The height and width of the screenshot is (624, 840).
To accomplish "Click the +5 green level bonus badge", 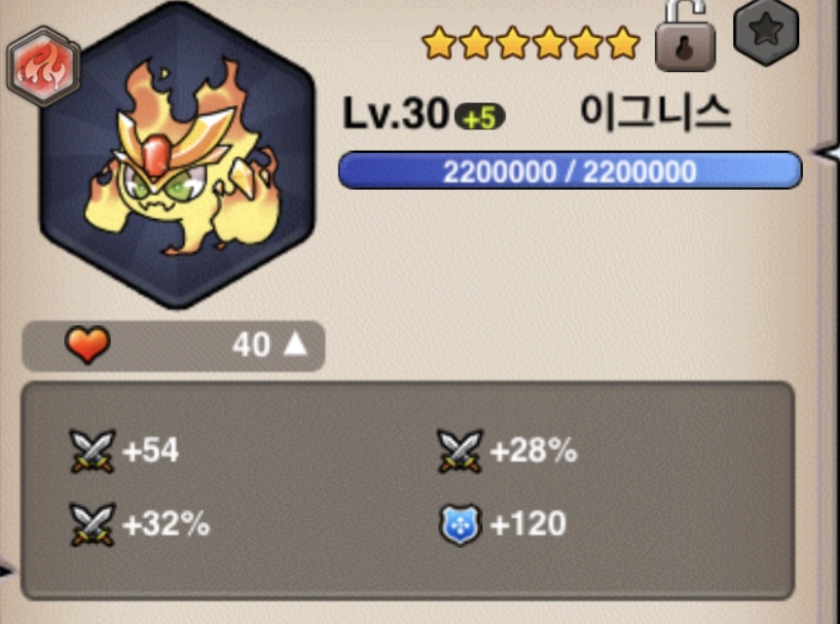I will [x=480, y=117].
